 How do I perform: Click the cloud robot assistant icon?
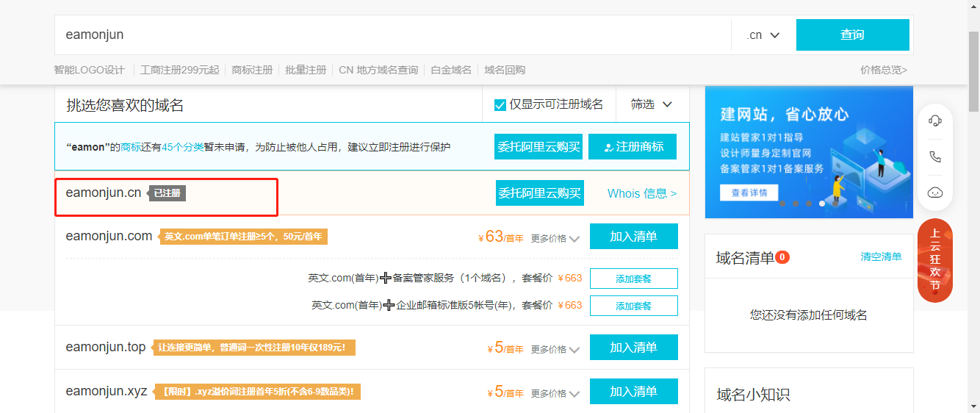click(x=935, y=193)
